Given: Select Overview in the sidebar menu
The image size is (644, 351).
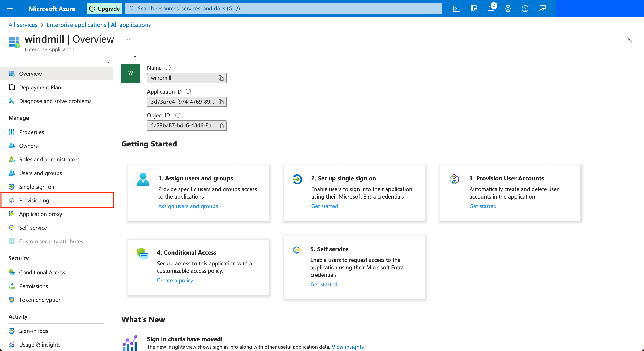Looking at the screenshot, I should pyautogui.click(x=30, y=73).
